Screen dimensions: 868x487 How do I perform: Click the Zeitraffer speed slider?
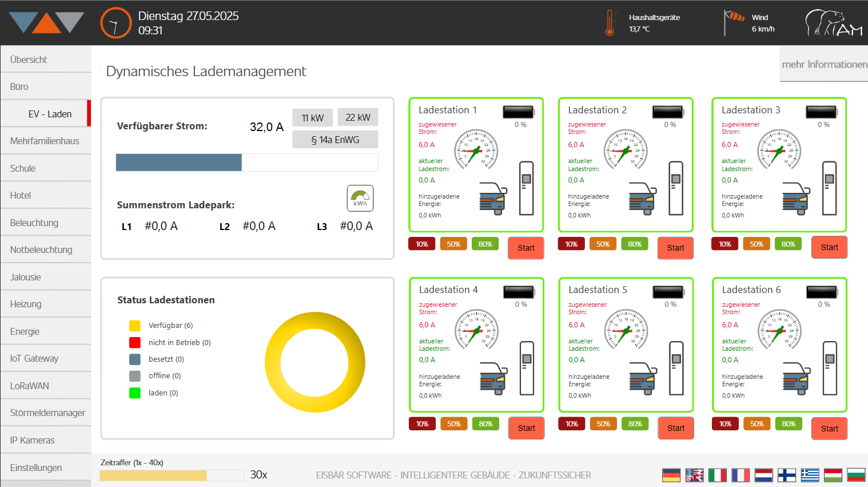172,476
